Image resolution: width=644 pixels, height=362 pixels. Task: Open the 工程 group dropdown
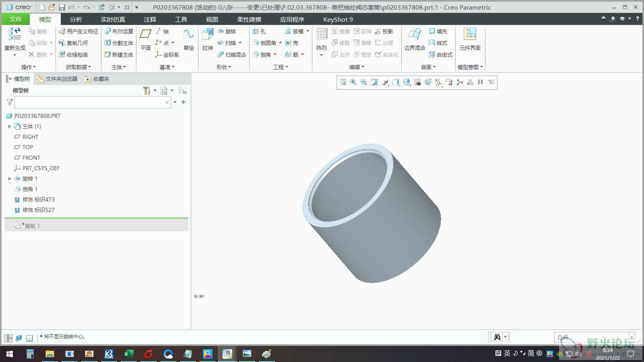[281, 67]
